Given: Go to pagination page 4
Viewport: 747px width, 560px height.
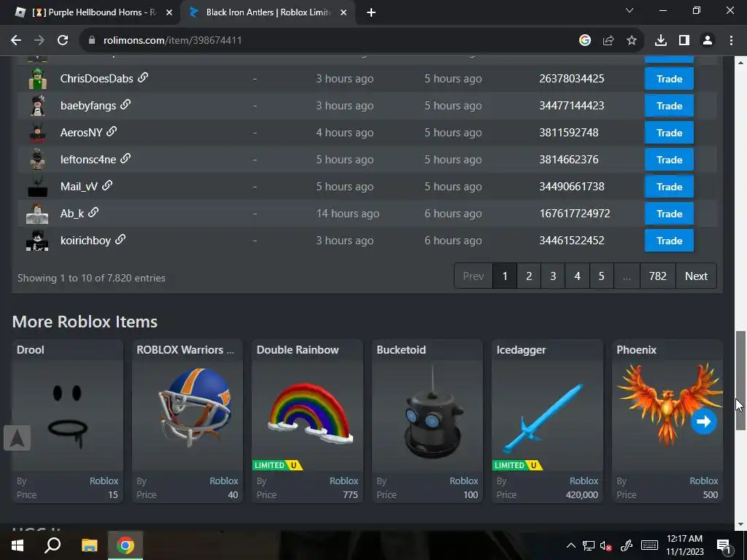Looking at the screenshot, I should point(578,276).
